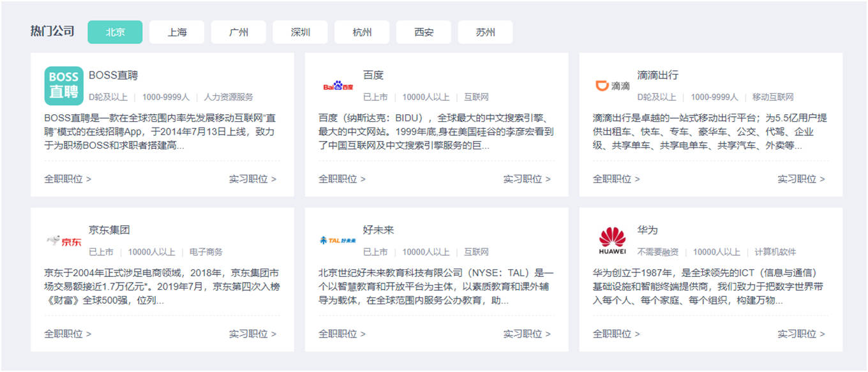Open 全职职位 for 好未来
Image resolution: width=868 pixels, height=372 pixels.
[342, 334]
